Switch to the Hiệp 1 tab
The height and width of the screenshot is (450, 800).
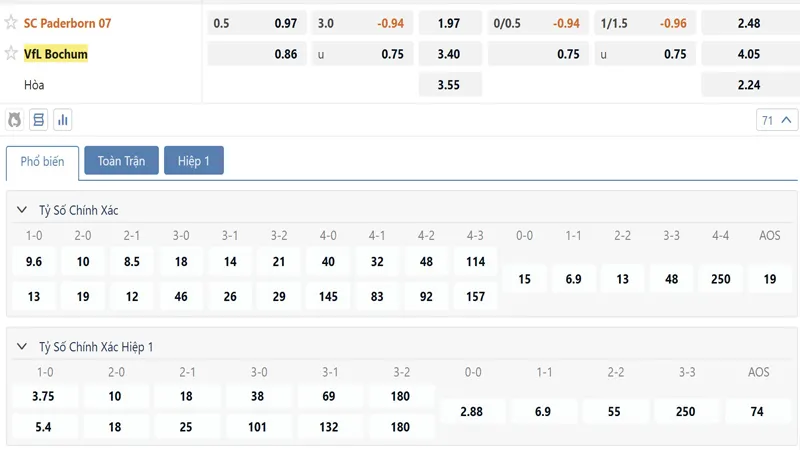[x=194, y=161]
